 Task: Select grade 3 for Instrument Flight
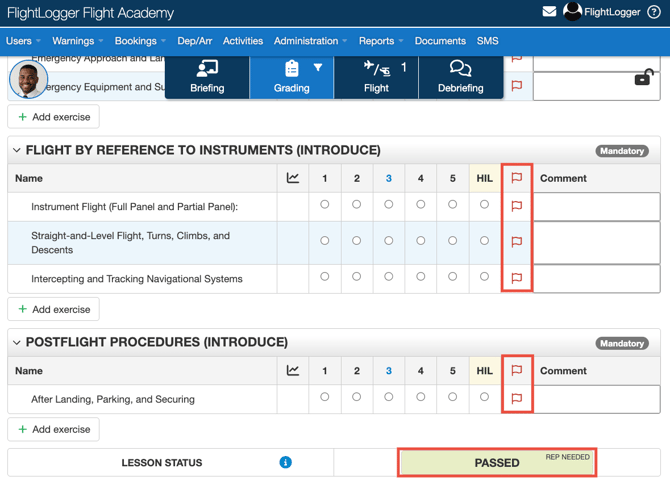[388, 205]
